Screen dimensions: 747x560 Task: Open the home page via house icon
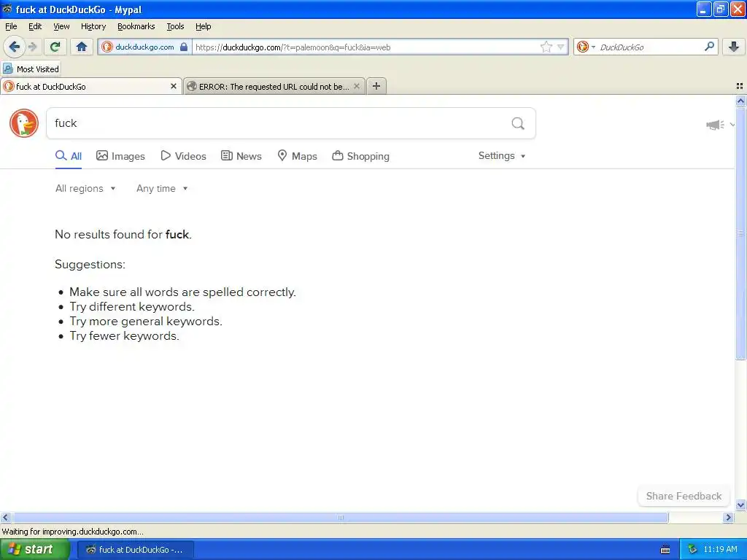tap(82, 47)
